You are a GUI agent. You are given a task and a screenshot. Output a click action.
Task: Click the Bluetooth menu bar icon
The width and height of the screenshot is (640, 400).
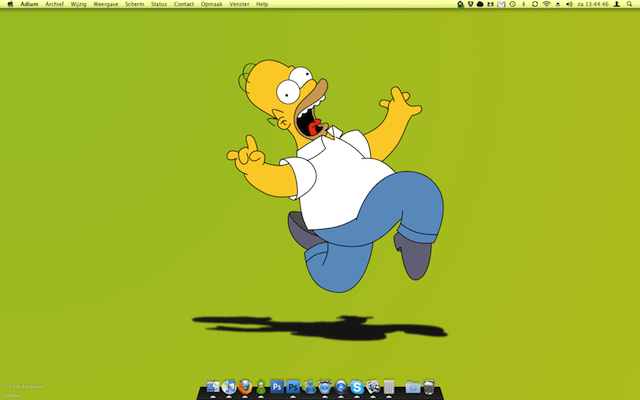point(524,4)
